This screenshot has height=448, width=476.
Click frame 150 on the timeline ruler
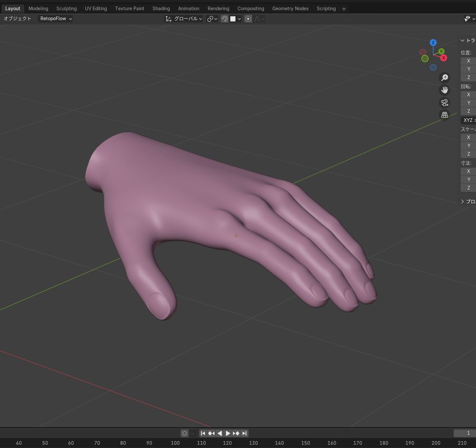click(x=306, y=443)
